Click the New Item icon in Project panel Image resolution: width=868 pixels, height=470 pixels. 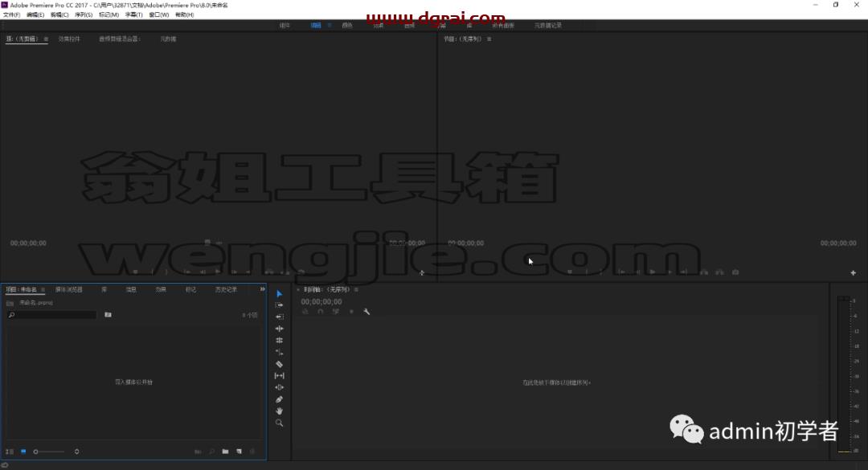pos(240,452)
